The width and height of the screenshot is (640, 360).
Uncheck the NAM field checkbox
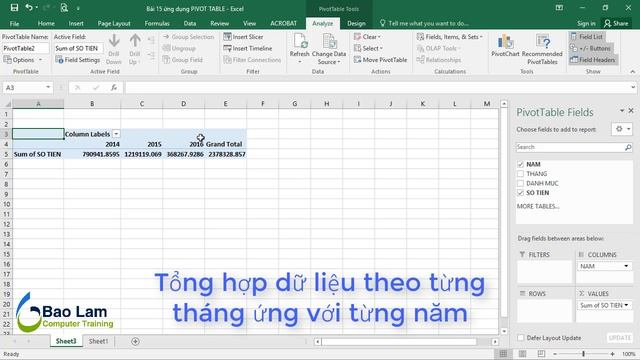pos(520,164)
